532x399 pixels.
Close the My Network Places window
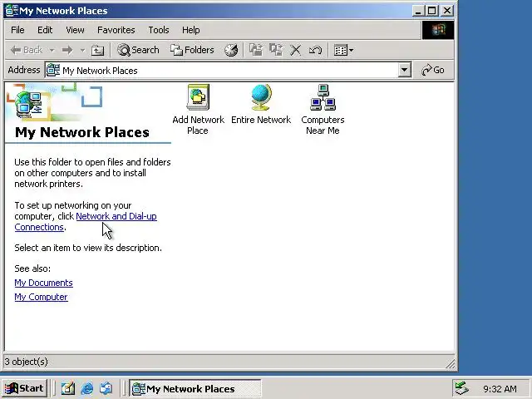point(447,11)
